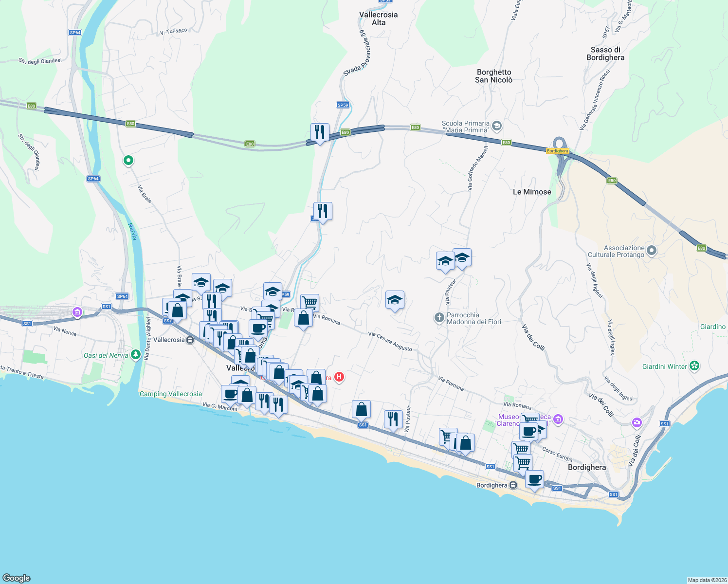The height and width of the screenshot is (584, 728).
Task: Open the Scuola Primaria "Maria Primina" school marker
Action: coord(496,126)
